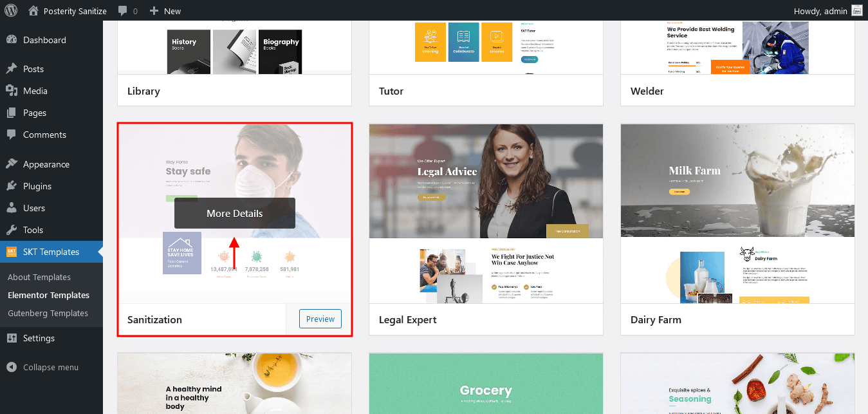
Task: Click the plus New icon in the admin bar
Action: 154,11
